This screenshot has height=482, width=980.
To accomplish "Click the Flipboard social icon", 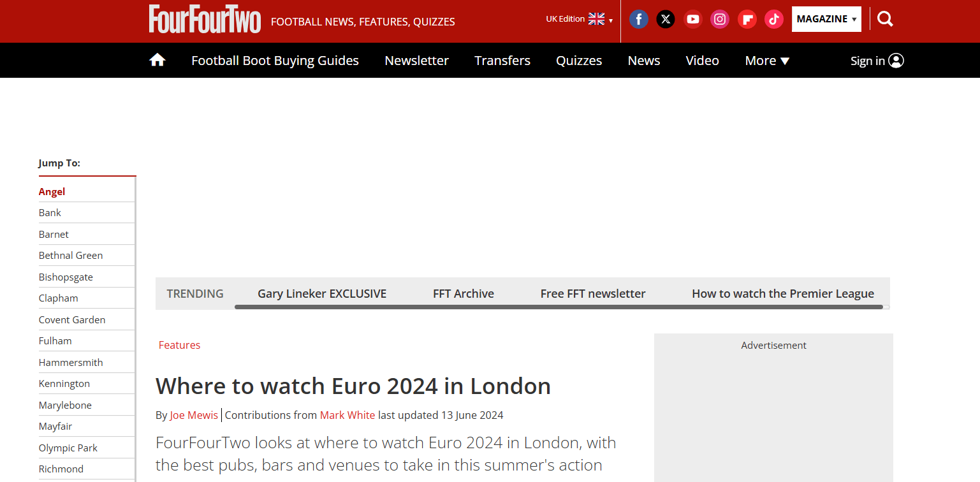I will 747,19.
